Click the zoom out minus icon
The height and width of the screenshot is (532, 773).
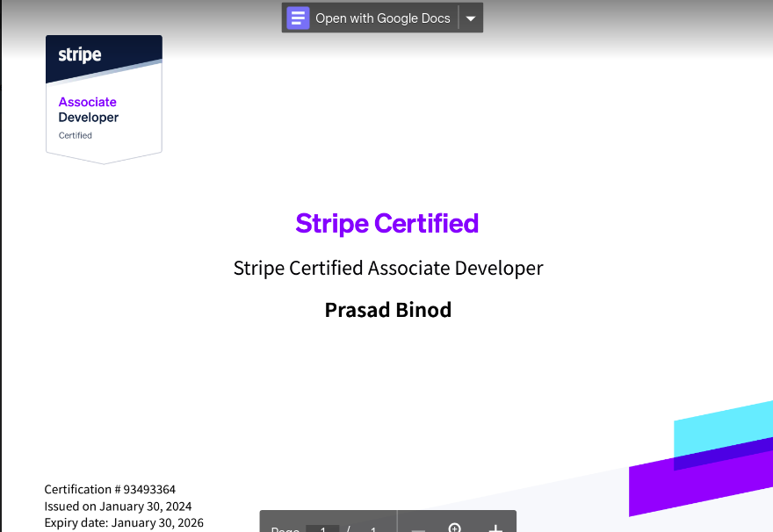[418, 529]
